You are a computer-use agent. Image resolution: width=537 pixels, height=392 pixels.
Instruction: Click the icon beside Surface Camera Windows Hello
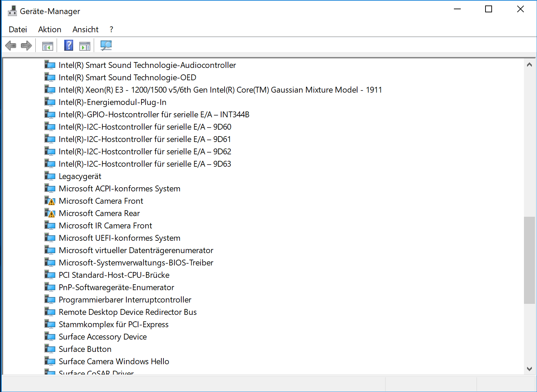(50, 361)
